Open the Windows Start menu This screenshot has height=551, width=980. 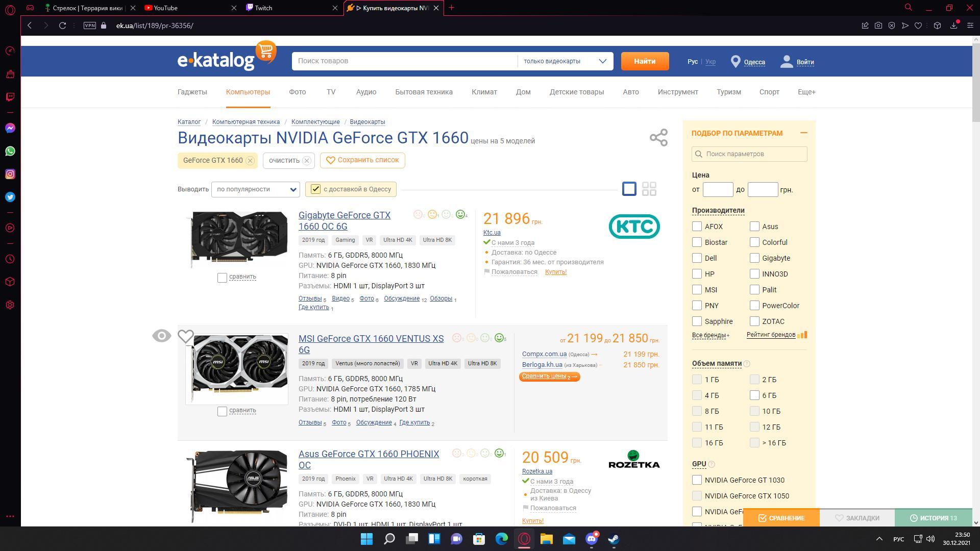click(x=366, y=539)
